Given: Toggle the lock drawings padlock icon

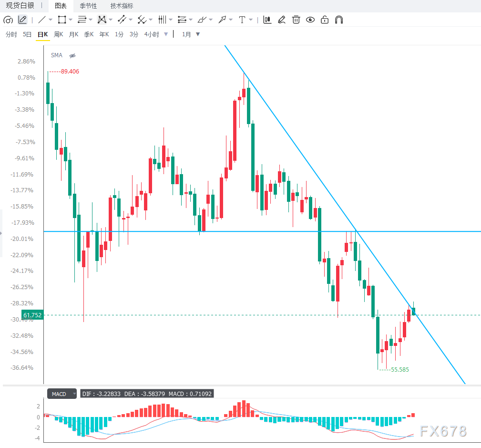Looking at the screenshot, I should coord(325,20).
